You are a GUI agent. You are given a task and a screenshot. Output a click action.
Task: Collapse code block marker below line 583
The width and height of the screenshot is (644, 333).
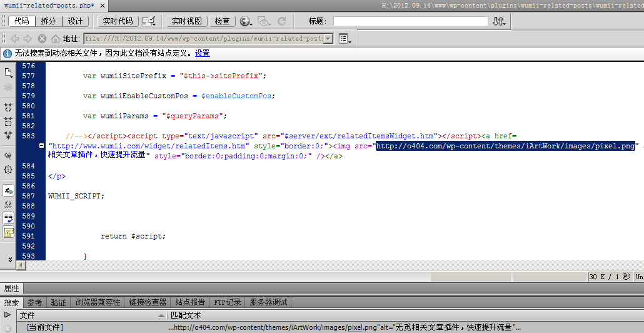pyautogui.click(x=41, y=146)
